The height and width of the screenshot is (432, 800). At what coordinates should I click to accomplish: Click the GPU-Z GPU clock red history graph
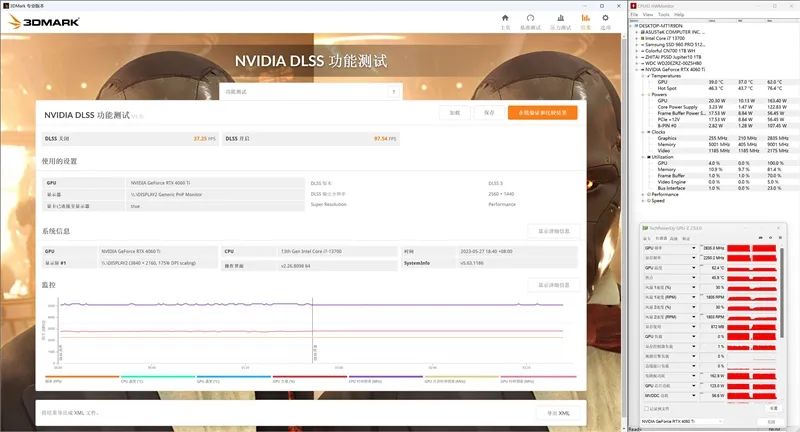[x=752, y=248]
